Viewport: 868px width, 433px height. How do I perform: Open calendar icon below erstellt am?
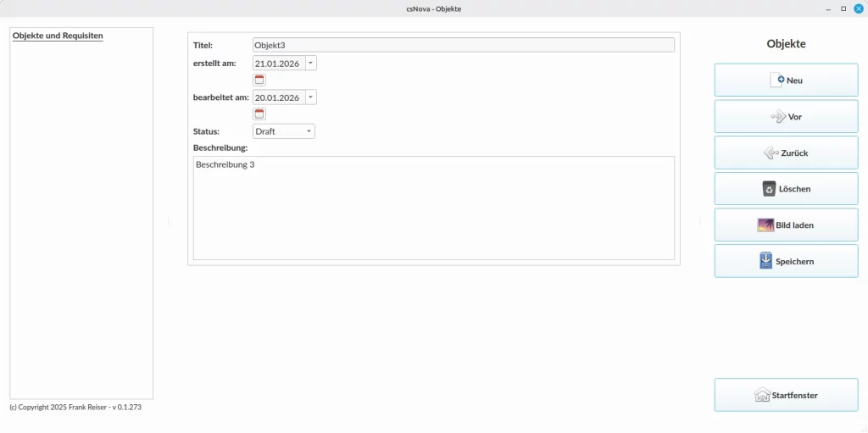coord(259,80)
